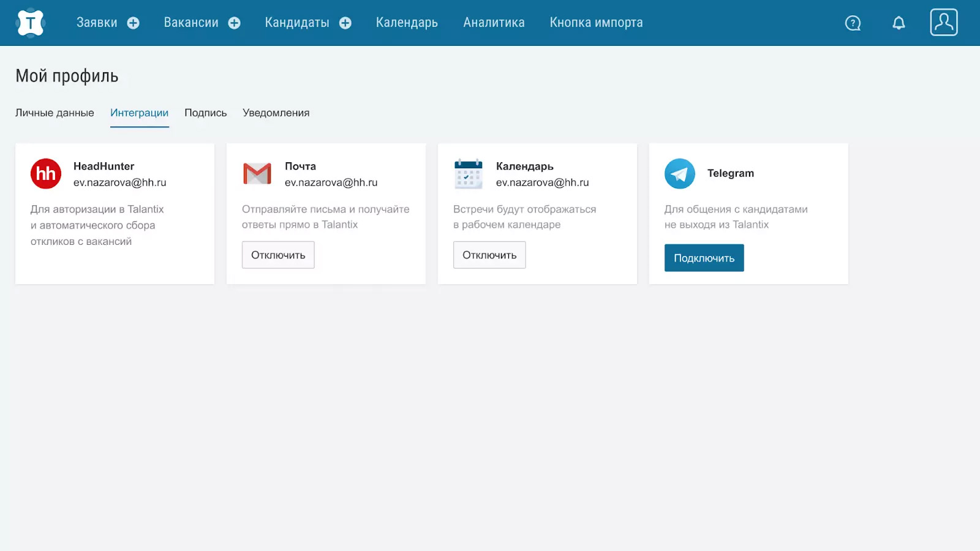Click email under Календарь card title
Image resolution: width=980 pixels, height=551 pixels.
point(543,182)
